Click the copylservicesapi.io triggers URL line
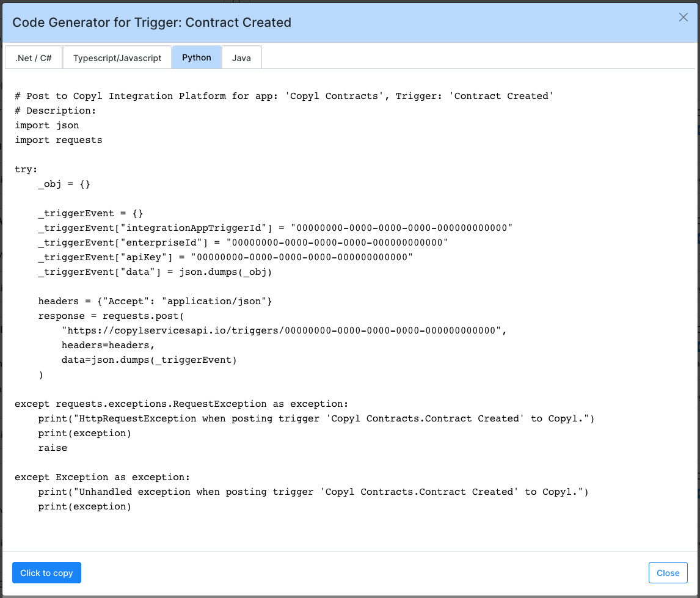The width and height of the screenshot is (700, 598). point(284,330)
